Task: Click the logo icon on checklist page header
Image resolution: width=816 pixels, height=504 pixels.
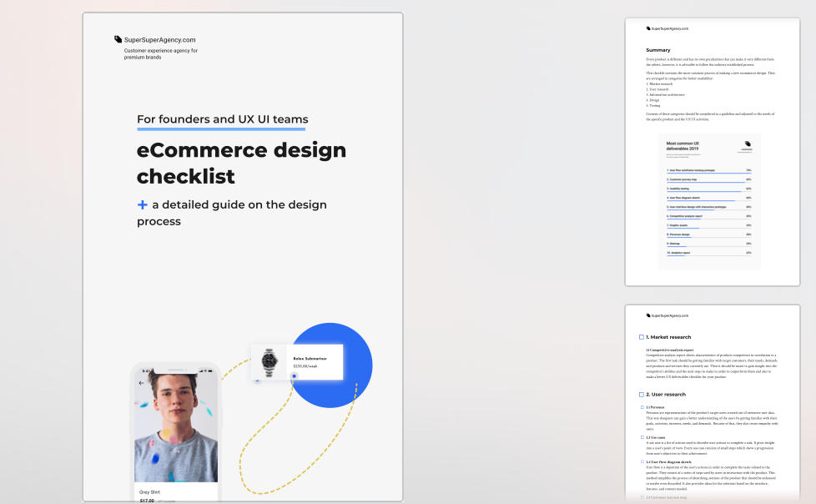Action: 648,315
